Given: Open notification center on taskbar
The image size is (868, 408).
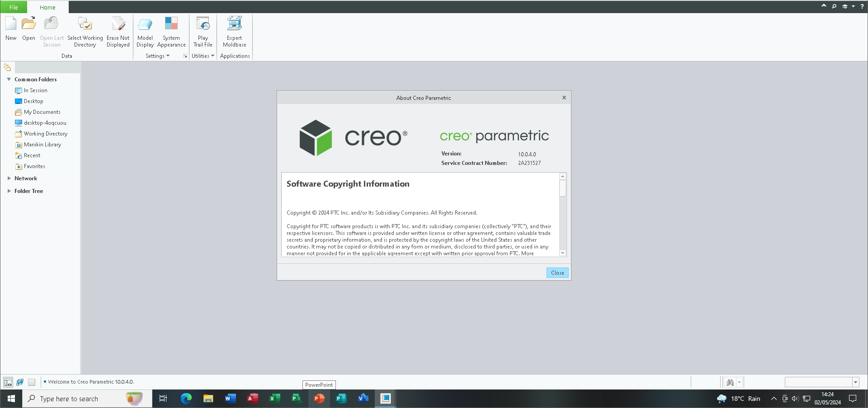Looking at the screenshot, I should pos(853,399).
